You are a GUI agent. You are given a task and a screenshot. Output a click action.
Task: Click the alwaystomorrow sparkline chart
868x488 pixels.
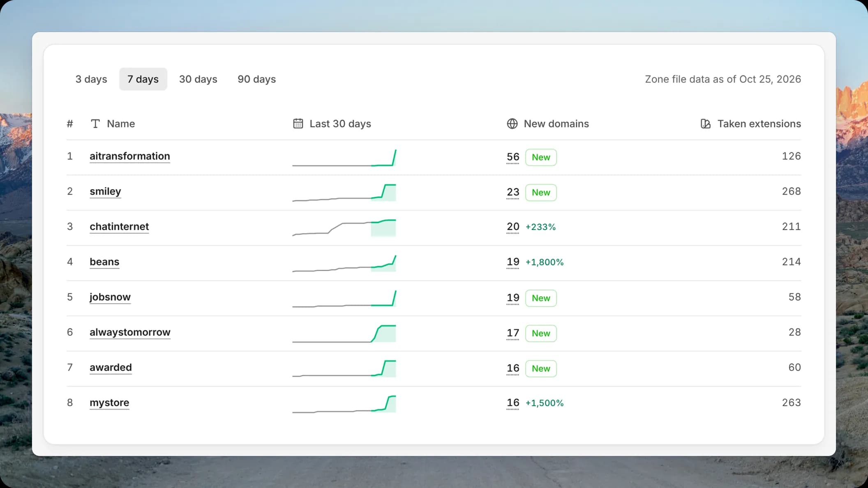pos(344,334)
